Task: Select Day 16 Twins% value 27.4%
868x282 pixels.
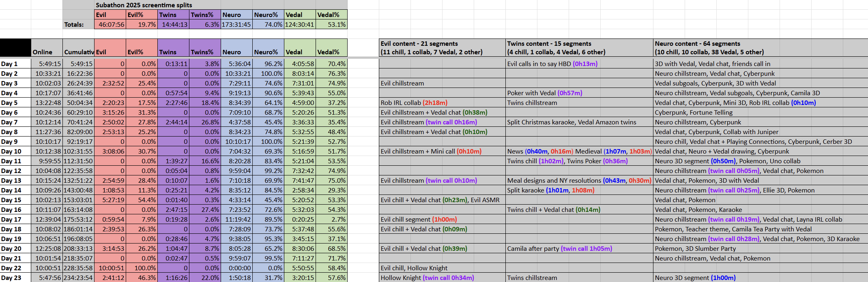Action: click(205, 209)
